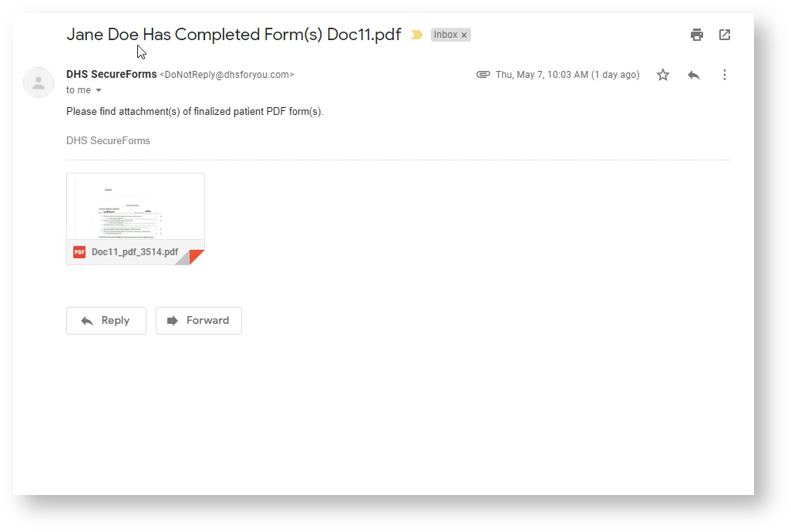This screenshot has height=532, width=791.
Task: Click the email subject line text
Action: (234, 35)
